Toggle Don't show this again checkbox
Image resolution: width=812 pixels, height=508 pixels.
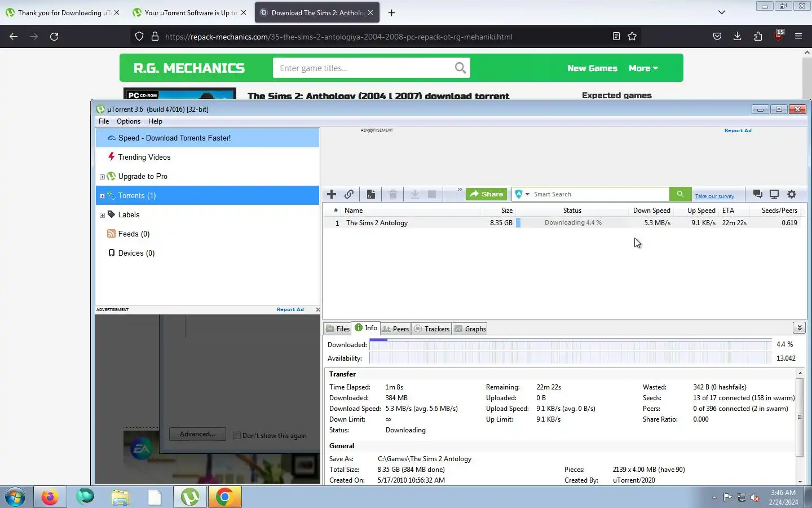[237, 435]
